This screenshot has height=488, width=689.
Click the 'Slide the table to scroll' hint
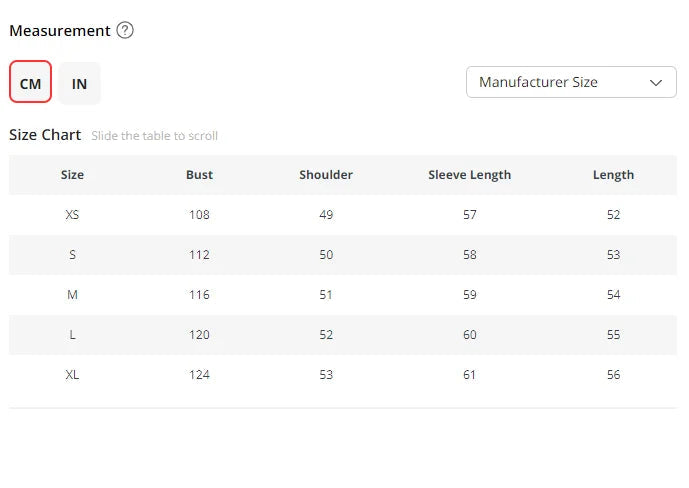155,136
